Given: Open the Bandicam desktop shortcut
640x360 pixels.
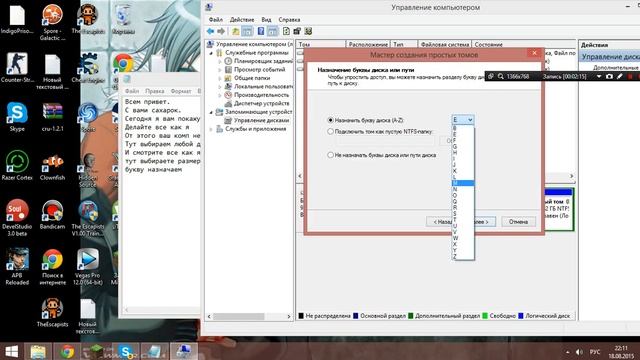Looking at the screenshot, I should (52, 214).
